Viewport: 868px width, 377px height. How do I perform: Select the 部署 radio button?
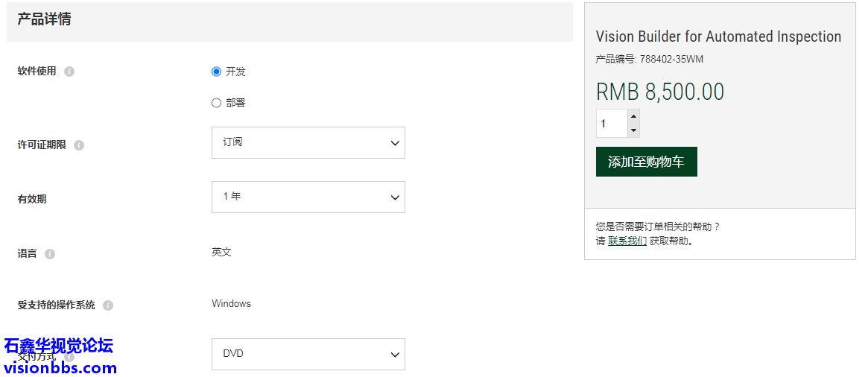[216, 103]
